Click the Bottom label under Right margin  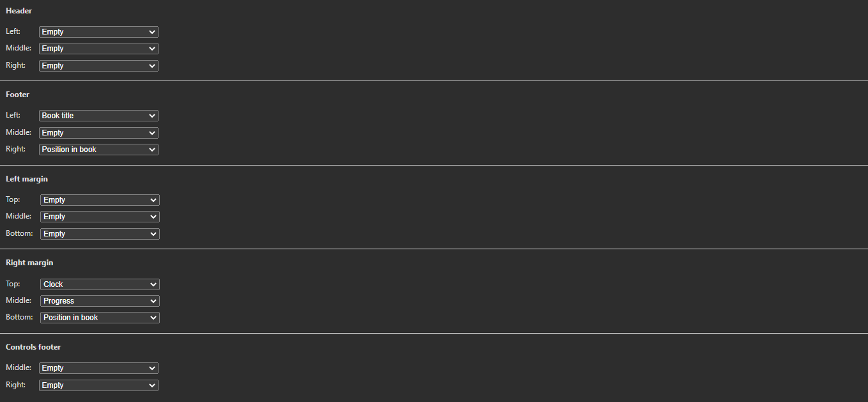point(19,317)
